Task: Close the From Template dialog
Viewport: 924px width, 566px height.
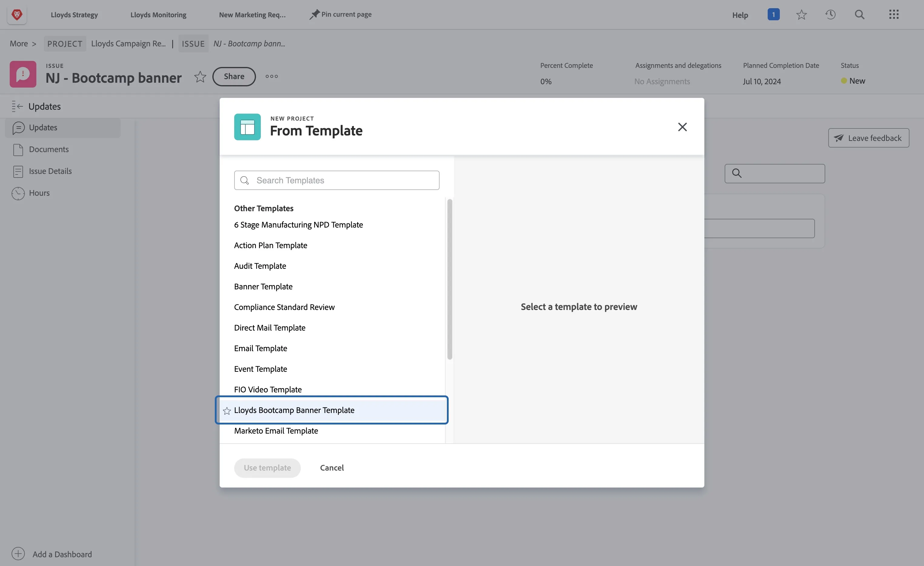Action: [x=682, y=127]
